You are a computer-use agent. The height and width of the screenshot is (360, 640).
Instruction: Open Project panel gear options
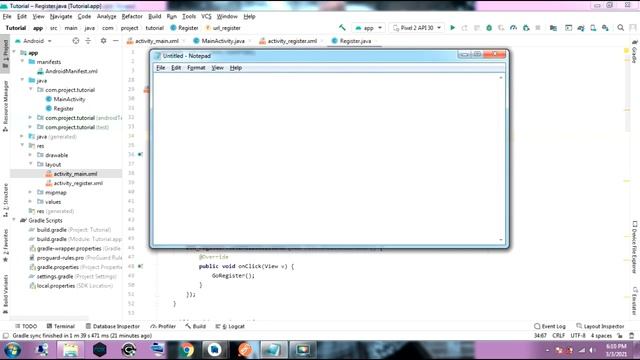coord(103,41)
